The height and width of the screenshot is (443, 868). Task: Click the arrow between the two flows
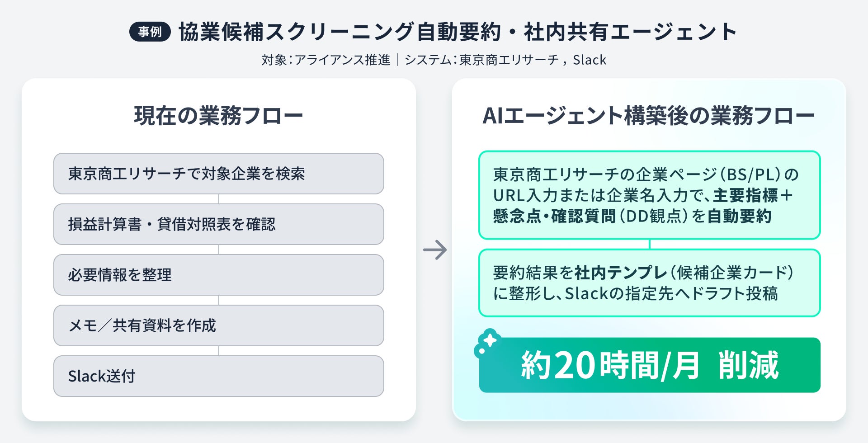(434, 250)
